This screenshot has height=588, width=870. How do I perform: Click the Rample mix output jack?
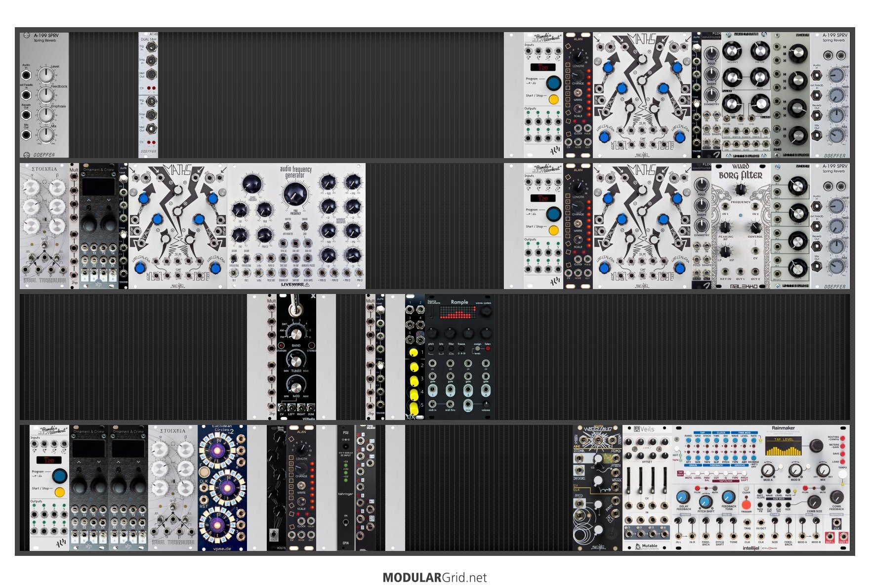pos(468,404)
